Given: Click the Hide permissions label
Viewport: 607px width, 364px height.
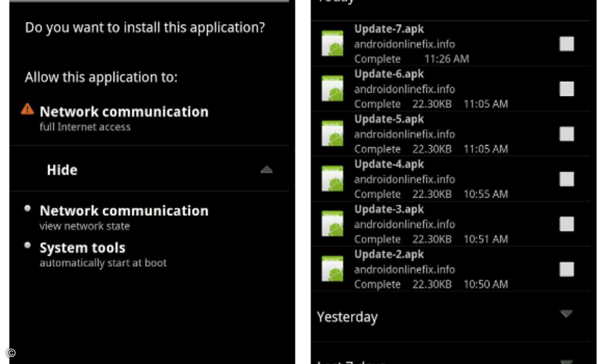Looking at the screenshot, I should (62, 170).
